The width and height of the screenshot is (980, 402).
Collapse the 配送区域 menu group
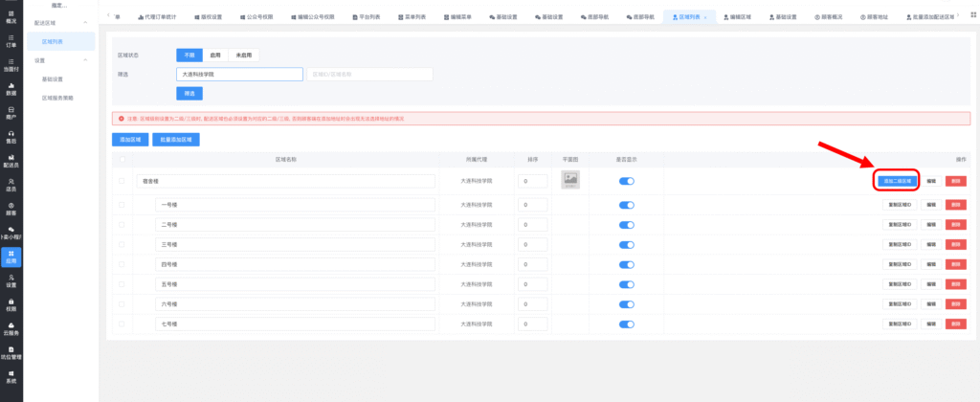[x=87, y=22]
